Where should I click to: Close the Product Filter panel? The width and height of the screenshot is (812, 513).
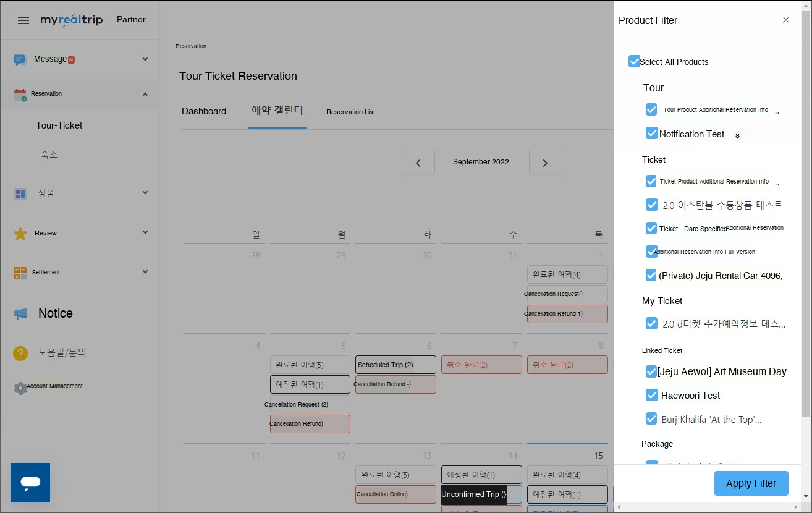(x=786, y=20)
